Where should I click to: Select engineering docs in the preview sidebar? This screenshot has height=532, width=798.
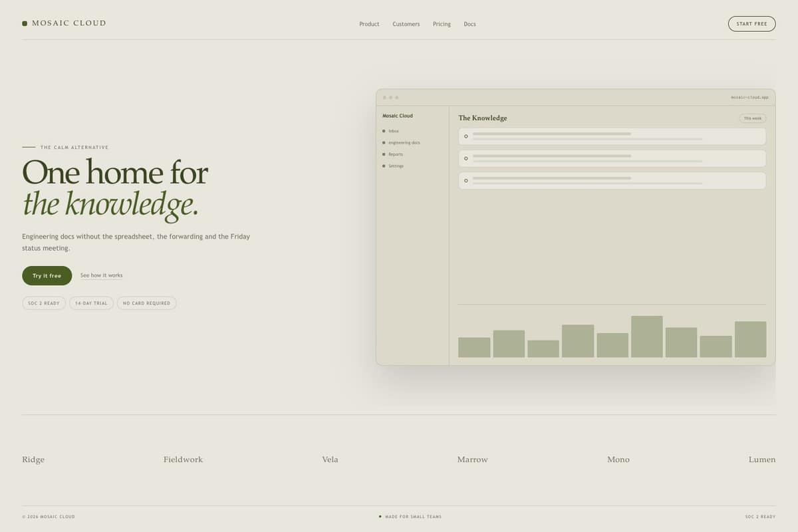[401, 142]
